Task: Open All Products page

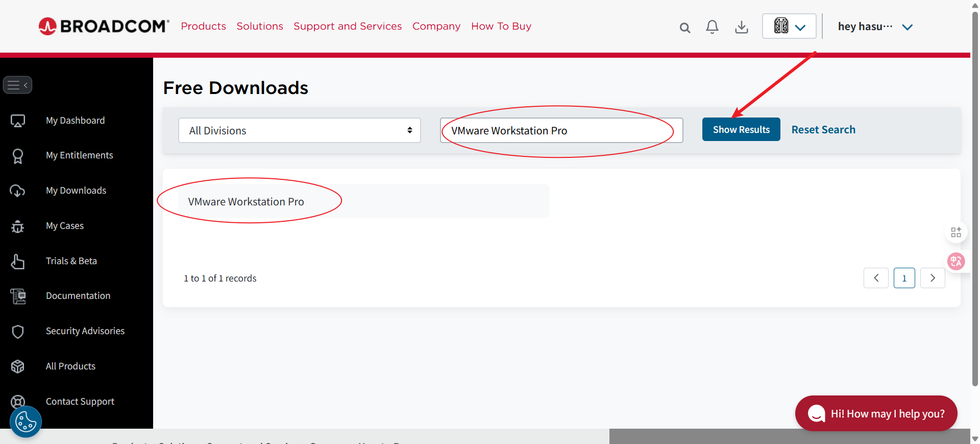Action: (70, 366)
